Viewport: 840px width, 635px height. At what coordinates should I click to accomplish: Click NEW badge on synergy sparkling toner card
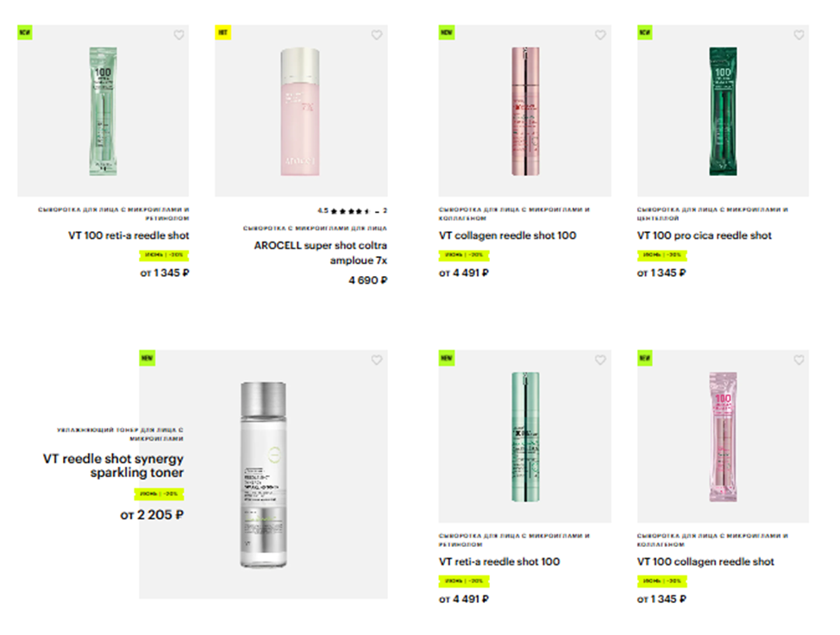point(147,358)
